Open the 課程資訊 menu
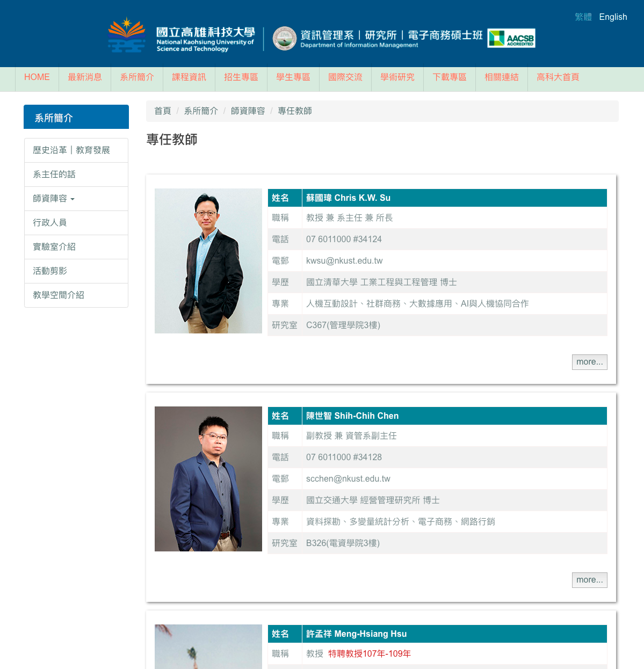The width and height of the screenshot is (644, 669). pyautogui.click(x=189, y=77)
